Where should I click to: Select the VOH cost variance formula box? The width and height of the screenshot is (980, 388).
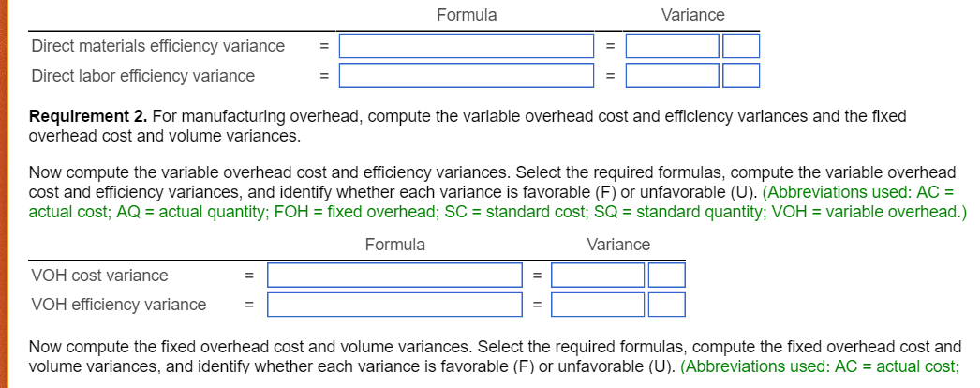[x=394, y=276]
